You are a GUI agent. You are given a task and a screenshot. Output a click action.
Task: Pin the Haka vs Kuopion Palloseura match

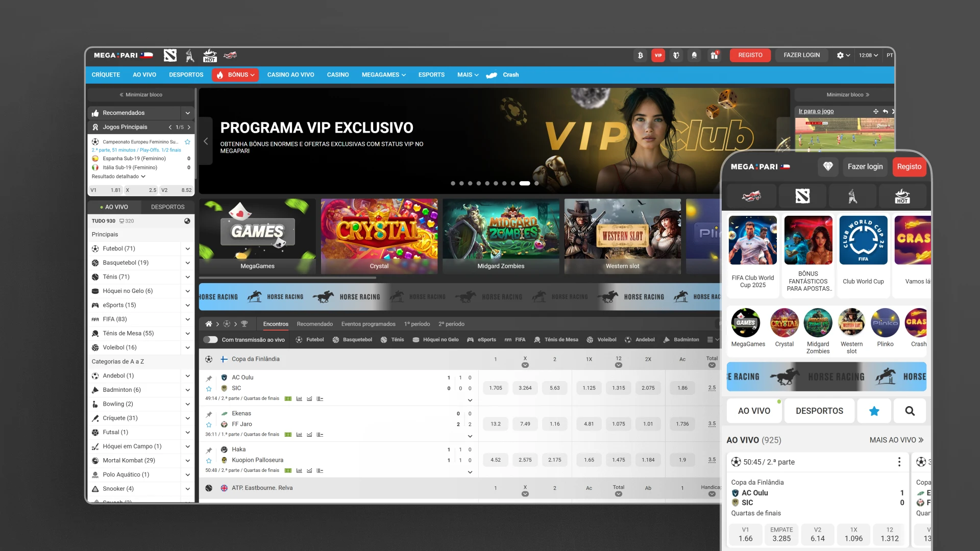(209, 450)
